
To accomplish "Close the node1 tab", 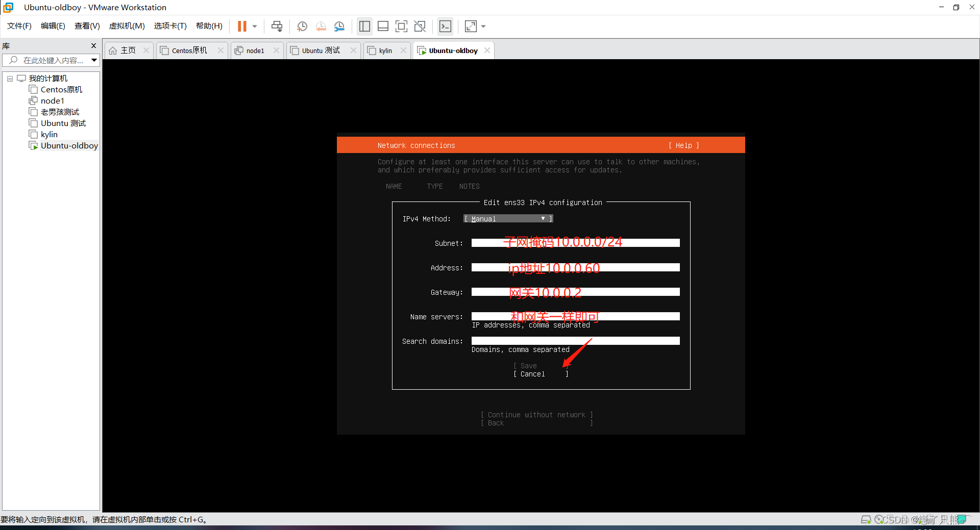I will coord(276,51).
